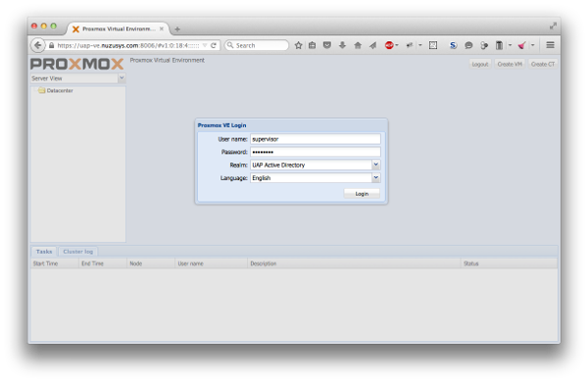Open dropdown arrow next to trash icon
588x382 pixels.
point(510,45)
